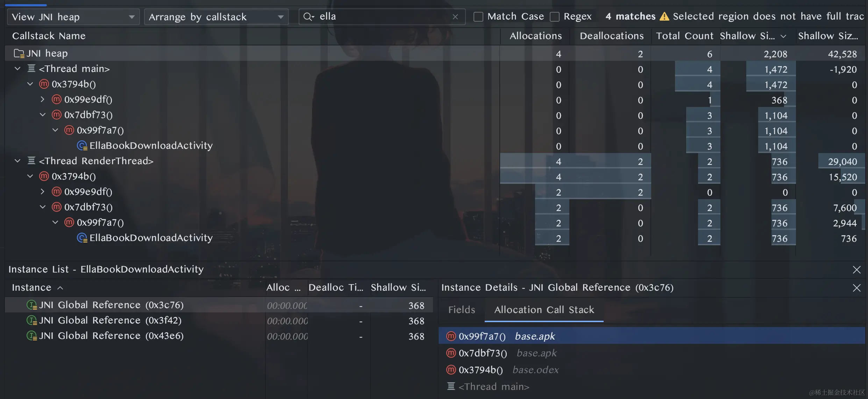Click thread icon beside <Thread main> in call stack
The image size is (868, 399).
click(x=451, y=386)
